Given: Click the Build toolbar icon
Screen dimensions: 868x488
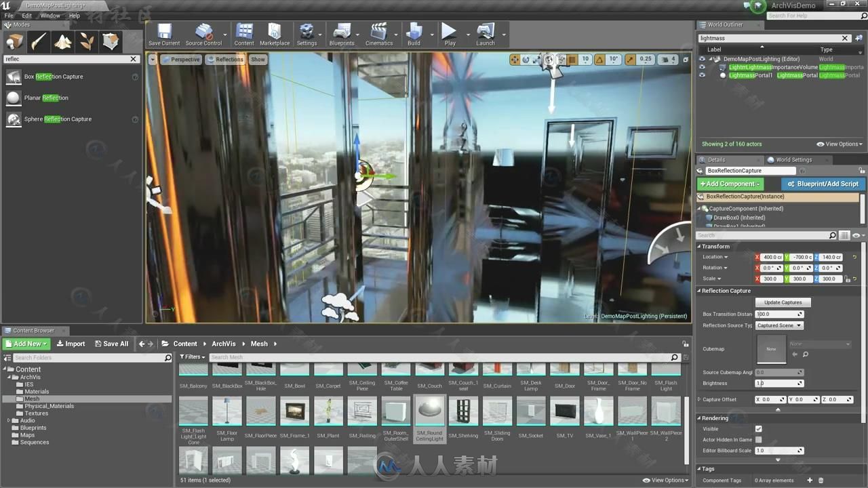Looking at the screenshot, I should coord(414,35).
